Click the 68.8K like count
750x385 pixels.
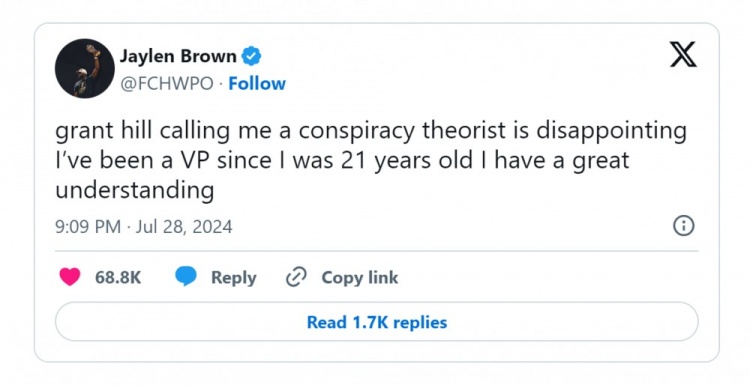pyautogui.click(x=118, y=277)
